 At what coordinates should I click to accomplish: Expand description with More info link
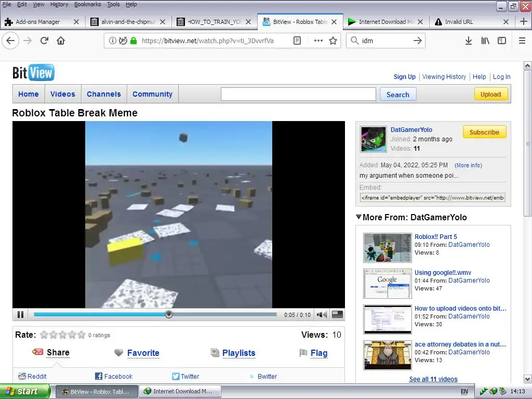click(x=468, y=165)
